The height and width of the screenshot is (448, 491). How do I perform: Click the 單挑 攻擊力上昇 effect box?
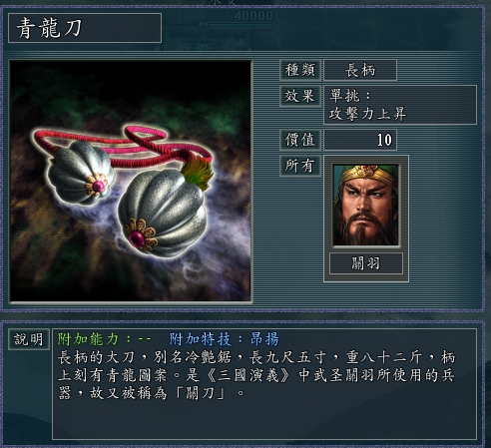pyautogui.click(x=400, y=105)
